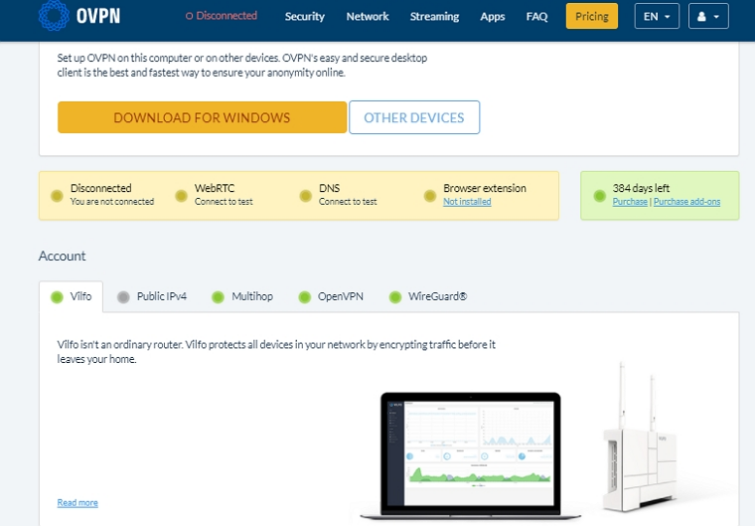Expand the EN language dropdown
This screenshot has height=526, width=755.
click(x=657, y=16)
